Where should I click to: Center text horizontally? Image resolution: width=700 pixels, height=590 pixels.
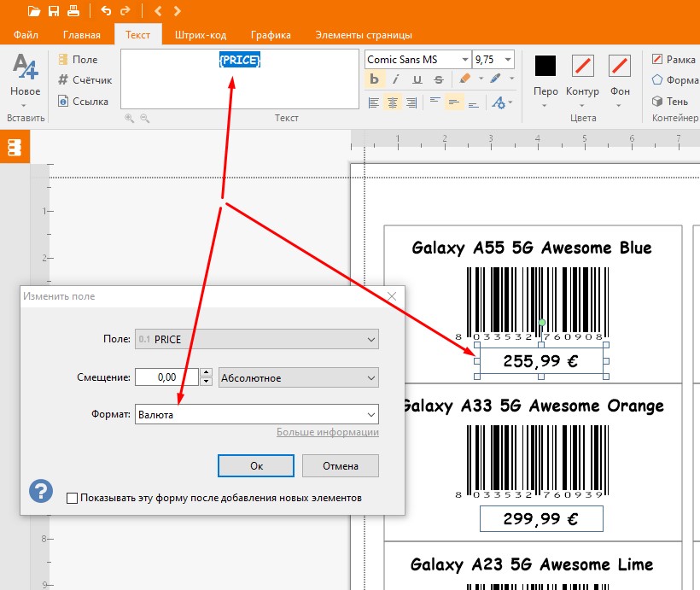[393, 102]
